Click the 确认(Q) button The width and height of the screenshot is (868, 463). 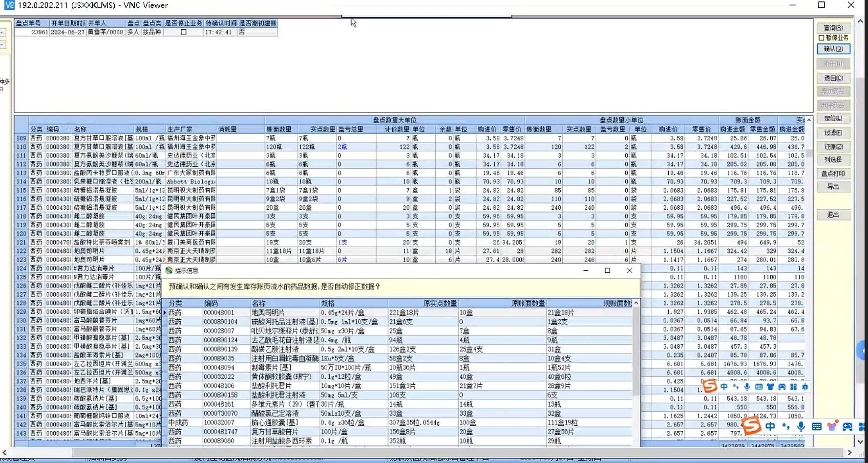pyautogui.click(x=833, y=49)
